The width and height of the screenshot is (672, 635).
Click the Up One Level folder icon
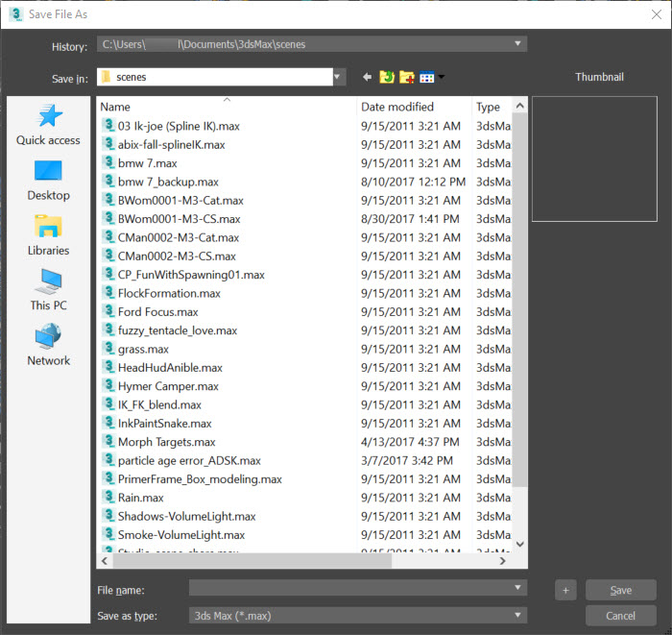click(387, 77)
